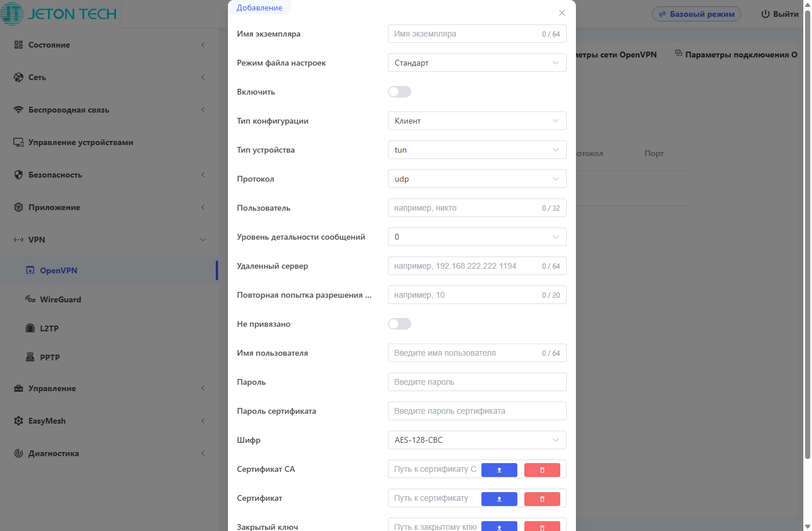Enable the Не привязано switch
Screen dimensions: 812x531
[400, 324]
